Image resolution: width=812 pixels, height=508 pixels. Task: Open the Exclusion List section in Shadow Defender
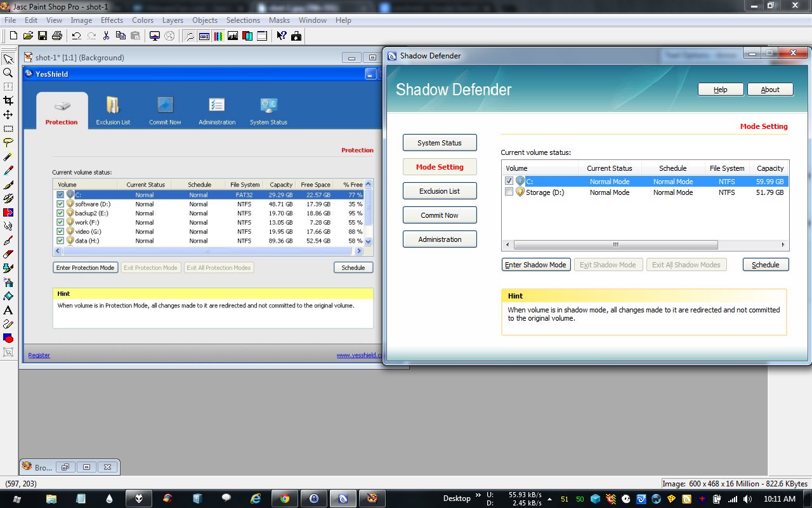coord(440,191)
